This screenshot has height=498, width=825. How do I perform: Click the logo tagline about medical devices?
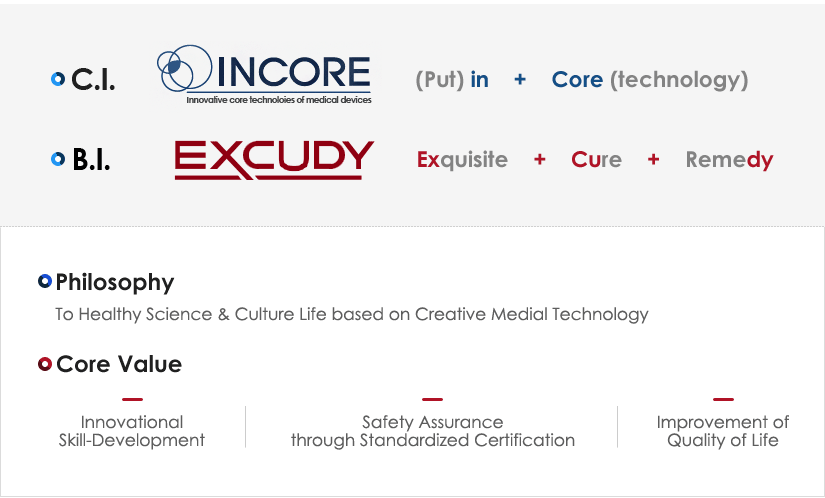tap(279, 99)
